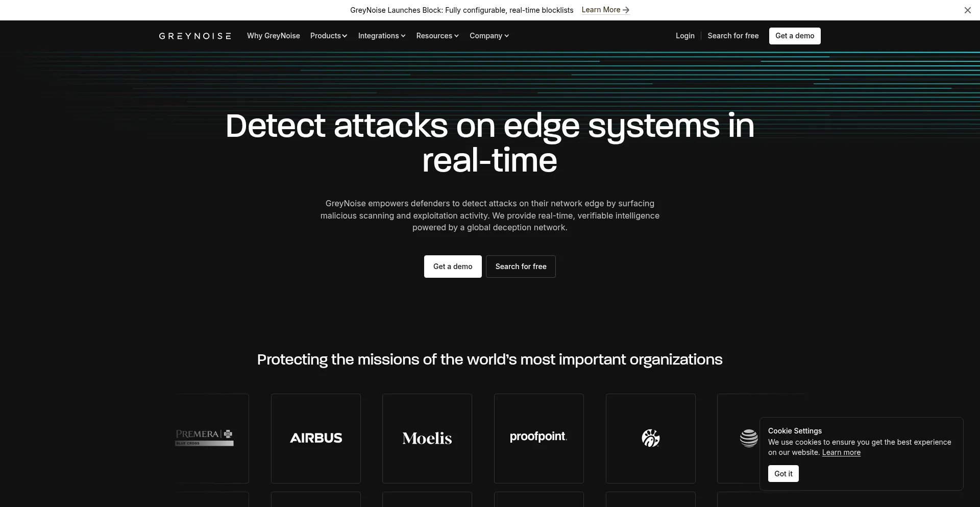Expand the Products dropdown menu

pyautogui.click(x=329, y=36)
